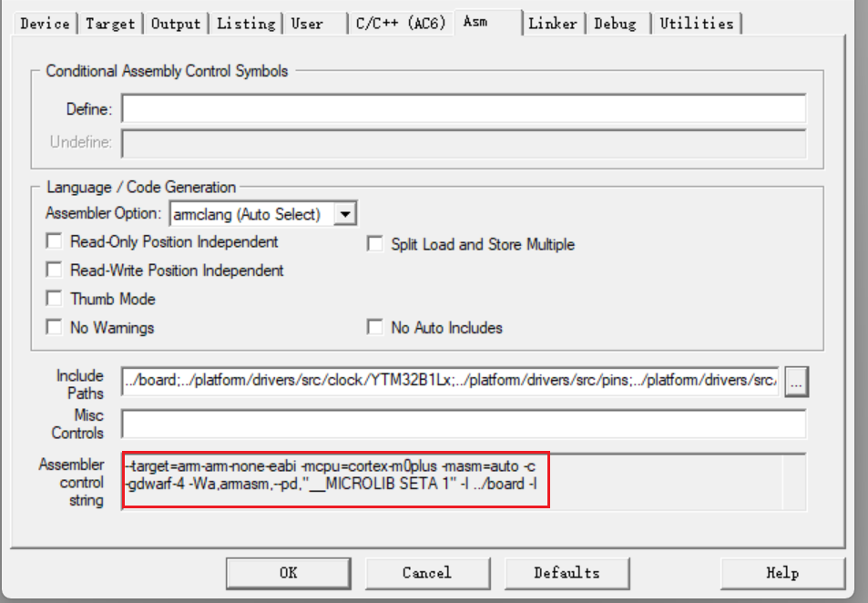
Task: Select the Output tab
Action: [x=176, y=24]
